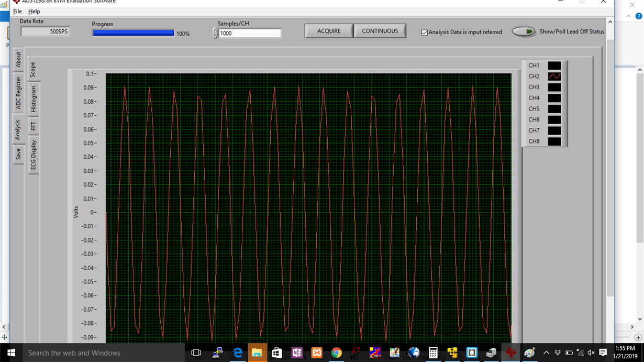Screen dimensions: 644x362
Task: Click panel scrollbar up arrow
Action: click(610, 21)
